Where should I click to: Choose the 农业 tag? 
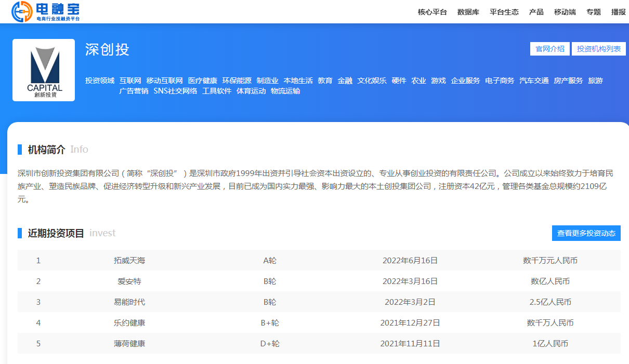419,80
